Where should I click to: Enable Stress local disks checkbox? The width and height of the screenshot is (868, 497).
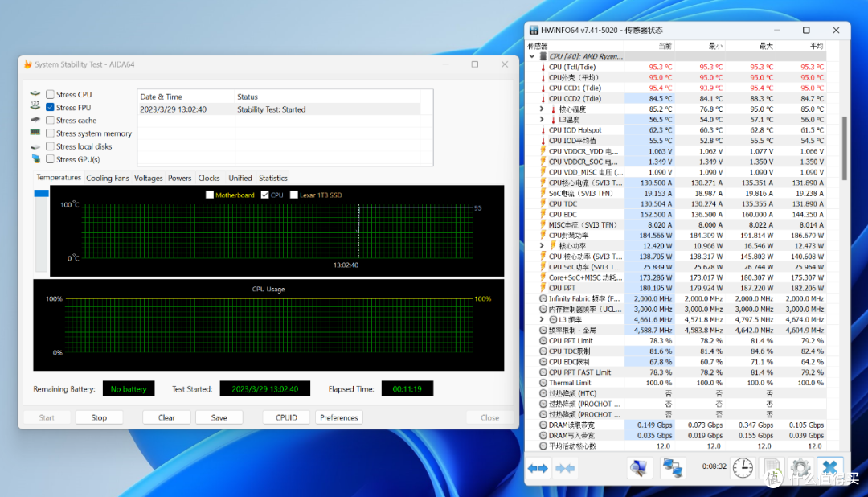click(50, 146)
